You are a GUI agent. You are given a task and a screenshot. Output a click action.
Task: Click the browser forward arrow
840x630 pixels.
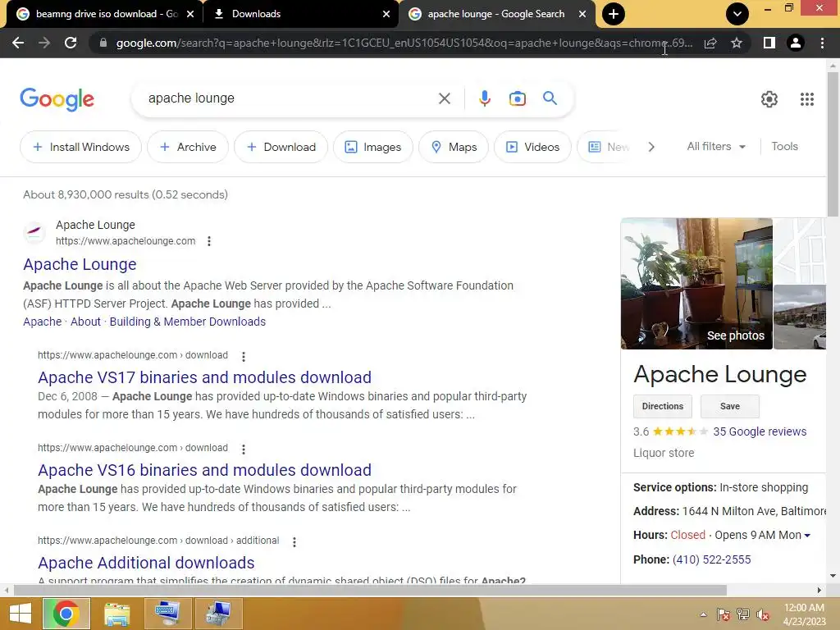coord(44,43)
